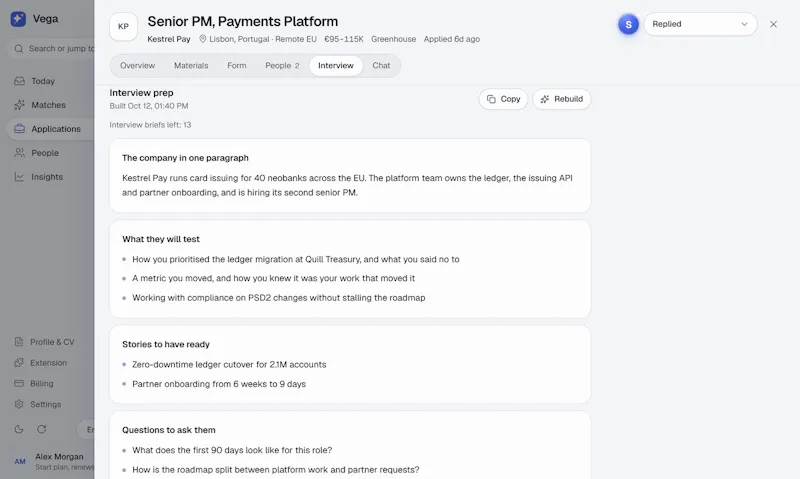Click the Profile & CV document icon
The width and height of the screenshot is (800, 479).
pyautogui.click(x=19, y=342)
